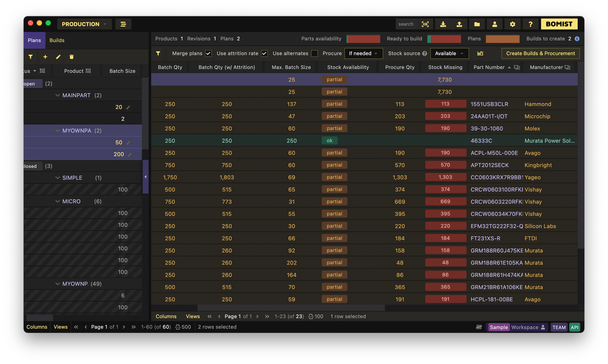608x364 pixels.
Task: Click the barcode scanner icon in search
Action: point(425,24)
